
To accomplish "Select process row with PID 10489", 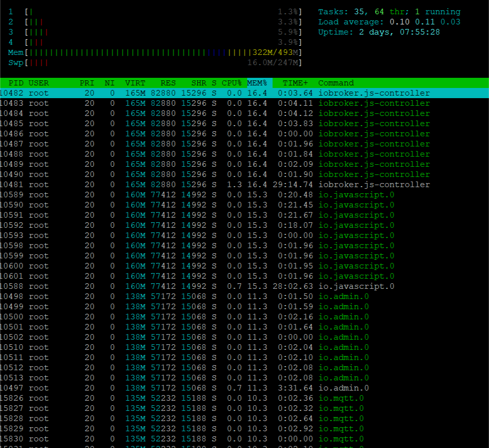I will 244,164.
